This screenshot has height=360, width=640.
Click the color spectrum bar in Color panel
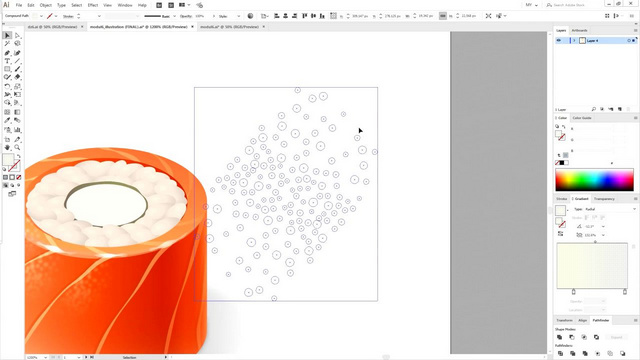pyautogui.click(x=594, y=180)
